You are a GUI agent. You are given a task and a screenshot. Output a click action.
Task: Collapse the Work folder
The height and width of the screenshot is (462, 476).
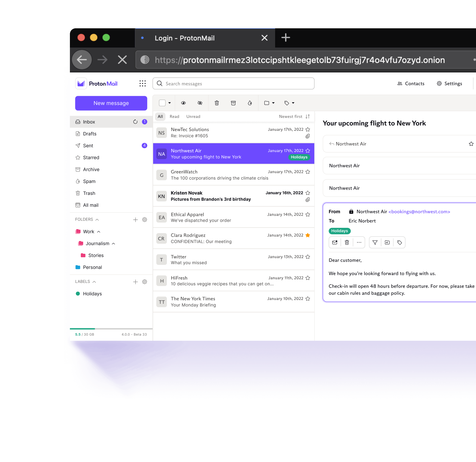pos(99,232)
